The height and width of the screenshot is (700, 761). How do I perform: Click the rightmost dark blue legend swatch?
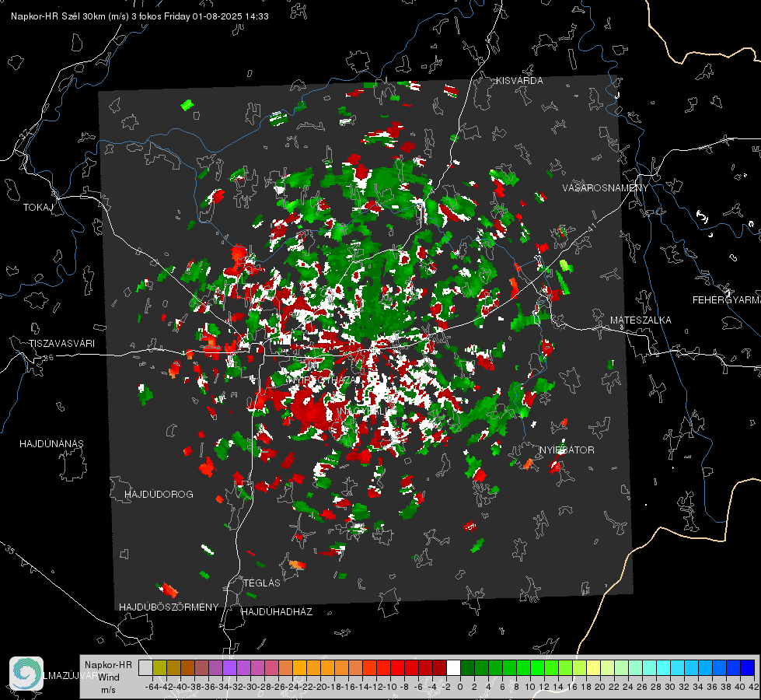(x=748, y=667)
